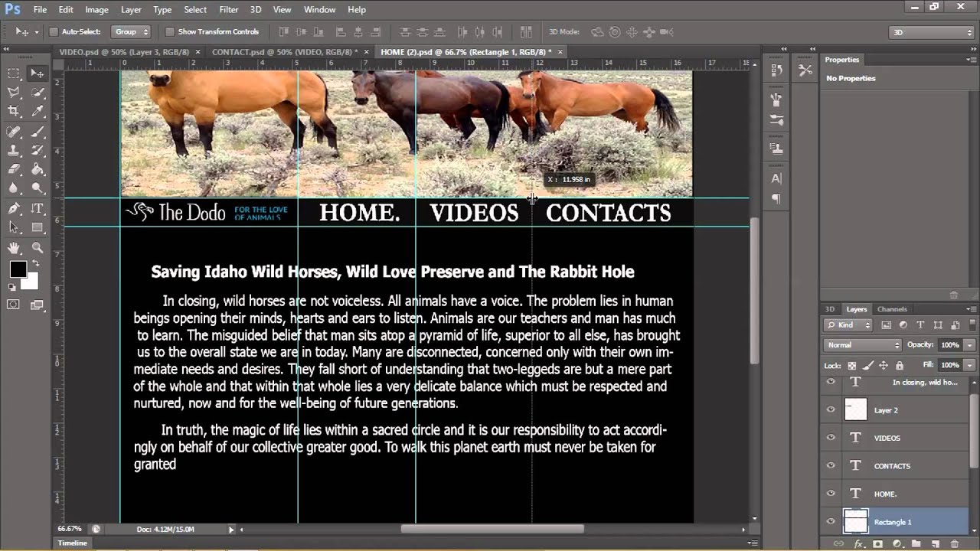Change screen mode from toolbox
This screenshot has width=980, height=551.
tap(37, 305)
